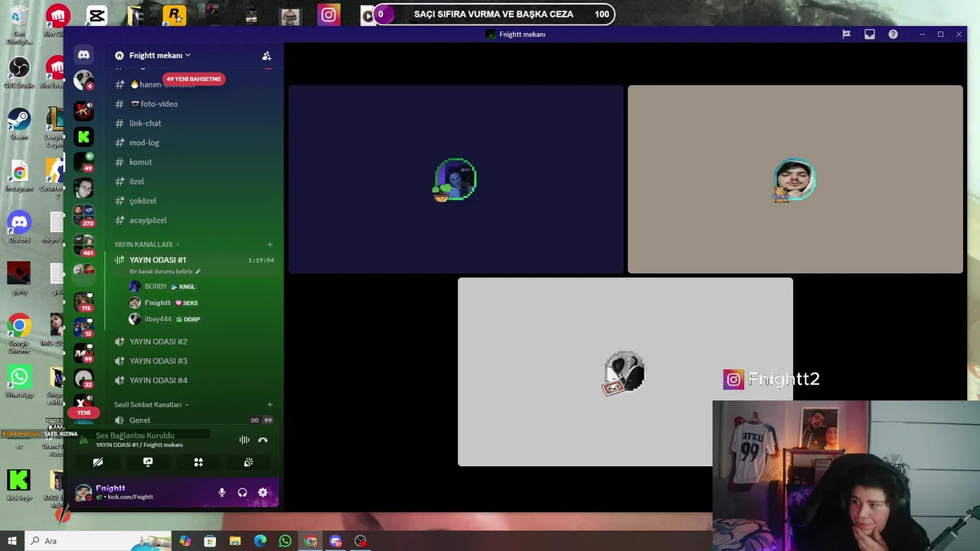Click the SAÇI SIFIRA VURMA goal progress bar
980x551 pixels.
click(x=494, y=15)
